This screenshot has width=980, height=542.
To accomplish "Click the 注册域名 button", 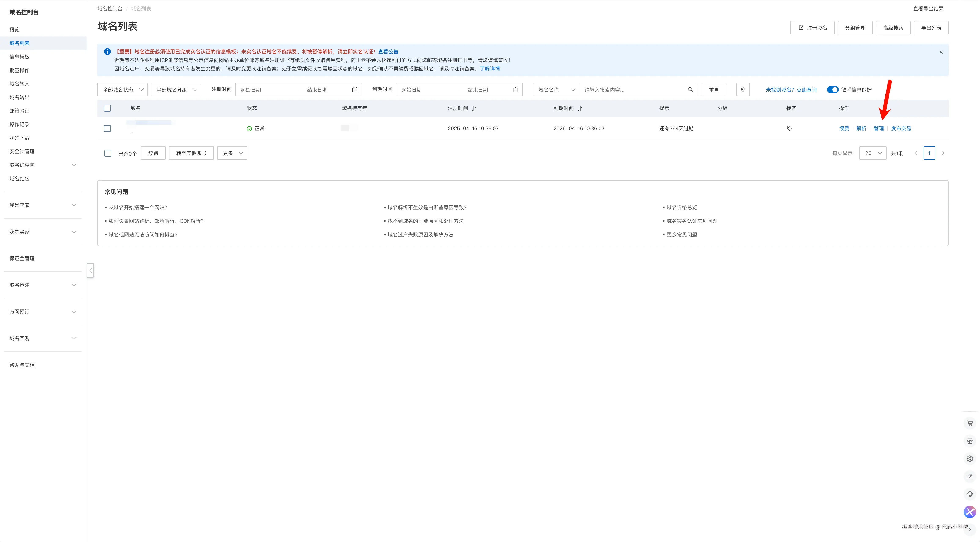I will point(812,28).
